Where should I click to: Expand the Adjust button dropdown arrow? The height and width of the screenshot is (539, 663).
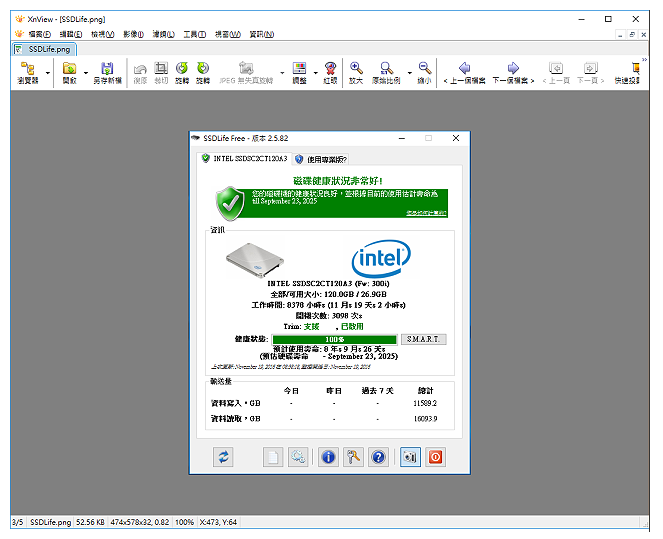[x=315, y=73]
